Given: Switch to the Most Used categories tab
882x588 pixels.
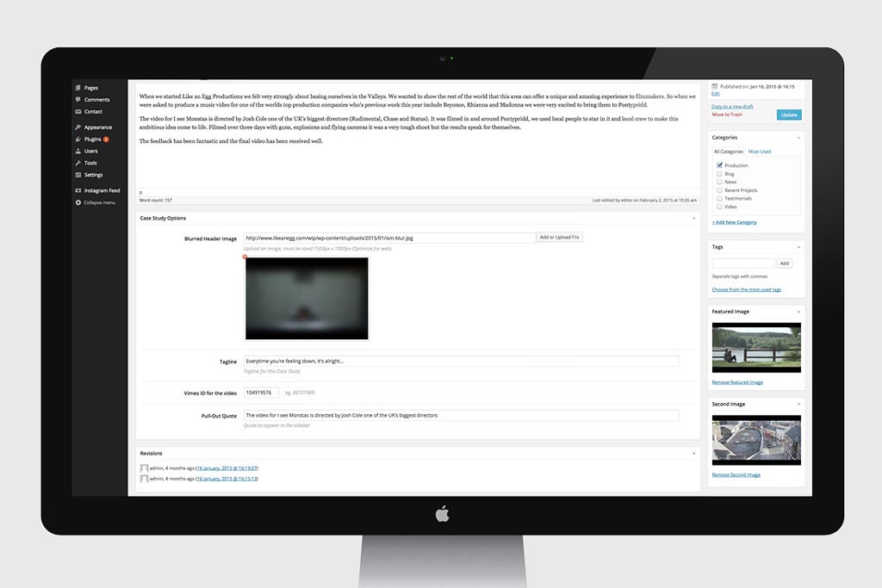Looking at the screenshot, I should click(759, 152).
